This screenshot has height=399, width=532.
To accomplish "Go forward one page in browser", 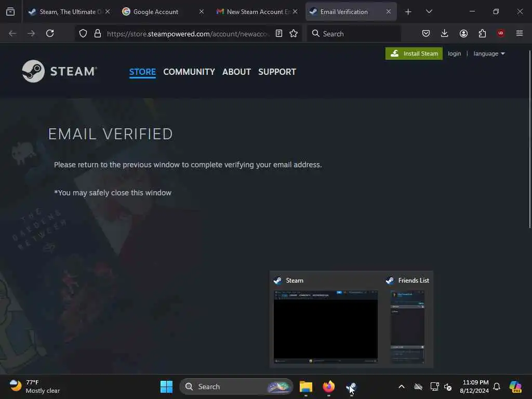I will coord(31,33).
